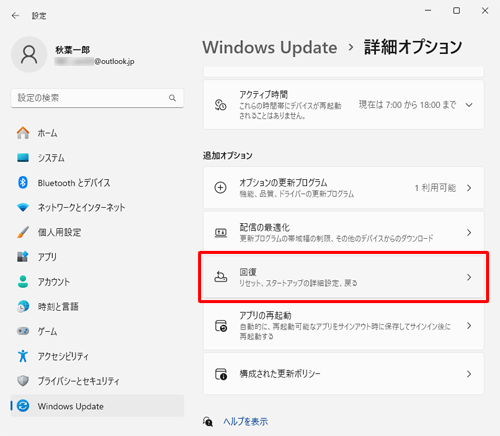Click the アプリの再起動 card title
The image size is (500, 436).
(x=265, y=315)
